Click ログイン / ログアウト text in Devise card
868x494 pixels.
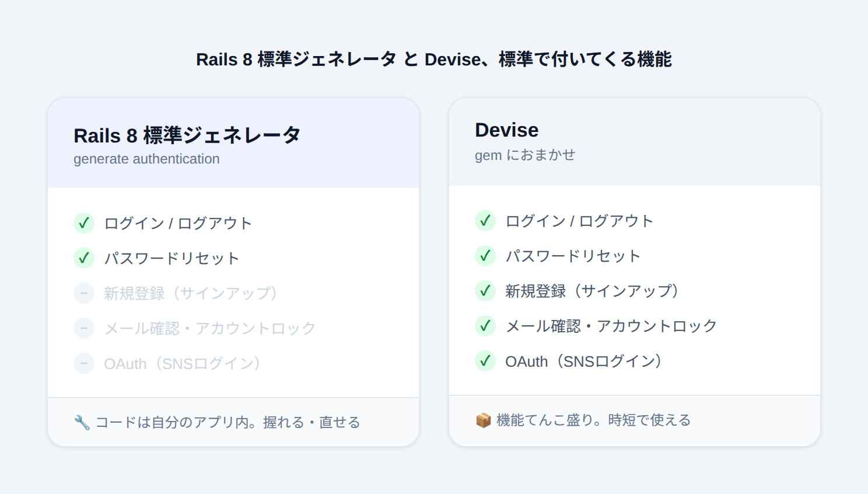579,221
